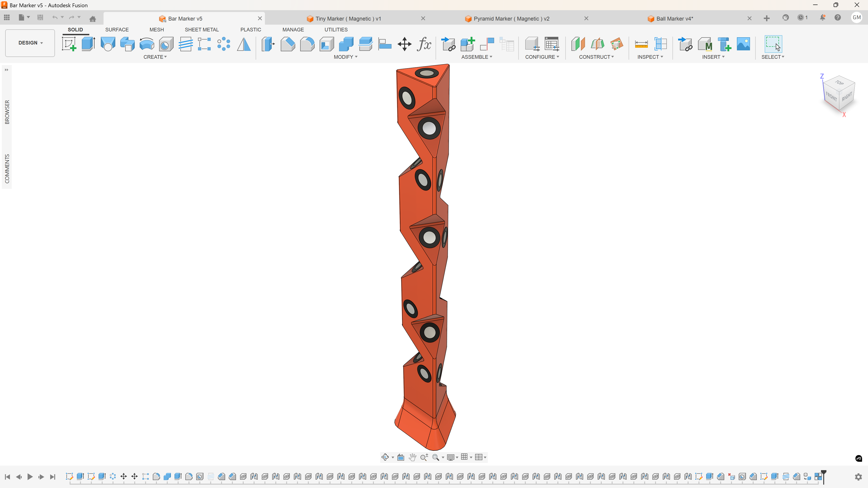The width and height of the screenshot is (868, 488).
Task: Open the Ball Marker v4* document tab
Action: click(675, 19)
